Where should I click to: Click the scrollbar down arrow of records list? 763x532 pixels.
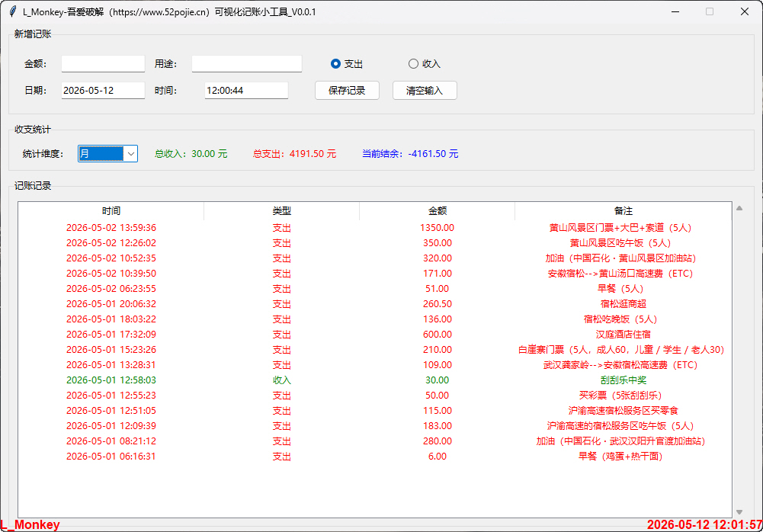point(739,512)
